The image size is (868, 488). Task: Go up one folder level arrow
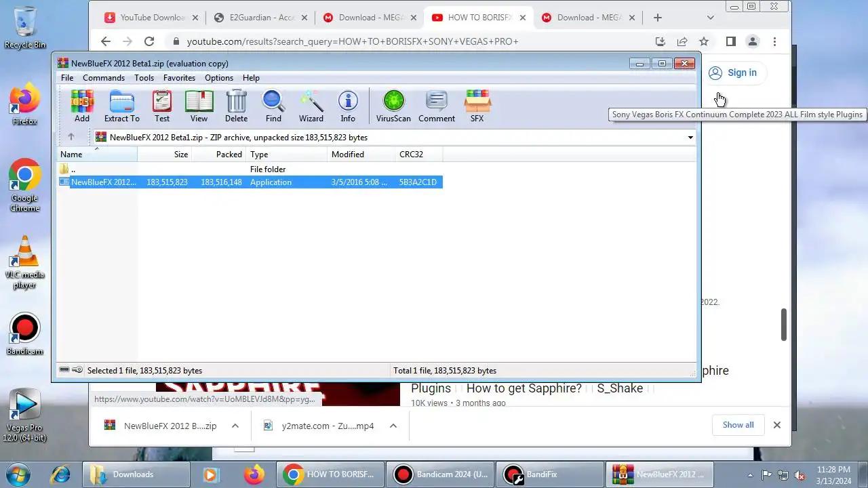tap(71, 137)
